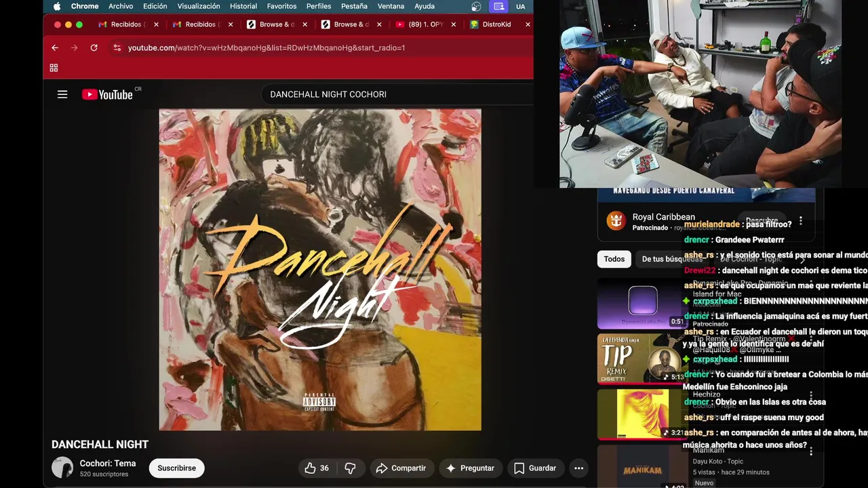Open the Historial menu
Image resolution: width=868 pixels, height=488 pixels.
click(243, 6)
